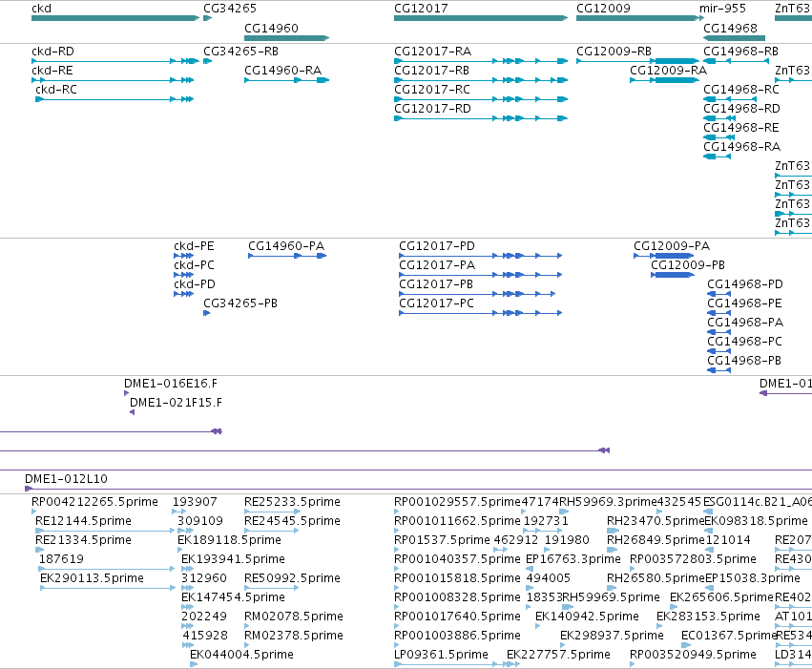Screen dimensions: 812x669
Task: Select EST RP004212265.5prime
Action: [x=94, y=502]
